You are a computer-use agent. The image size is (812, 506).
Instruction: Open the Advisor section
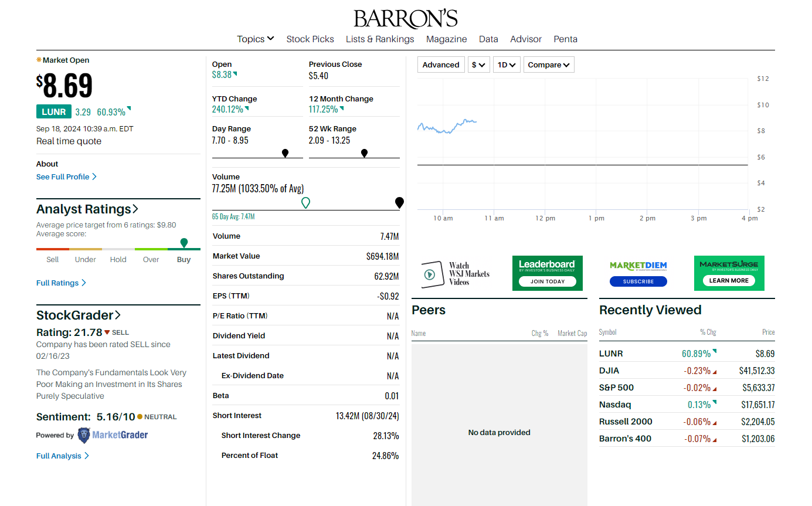(526, 39)
